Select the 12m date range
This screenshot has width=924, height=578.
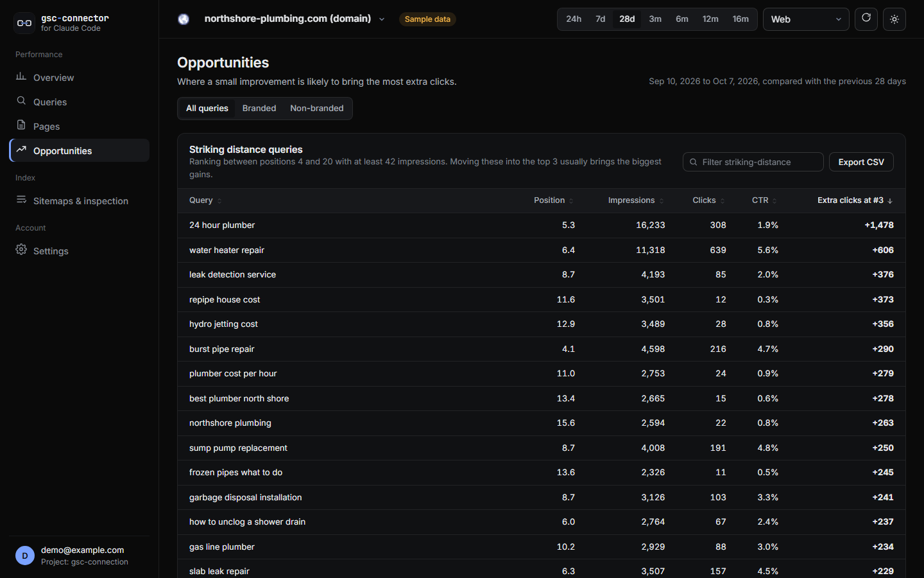[x=710, y=19]
